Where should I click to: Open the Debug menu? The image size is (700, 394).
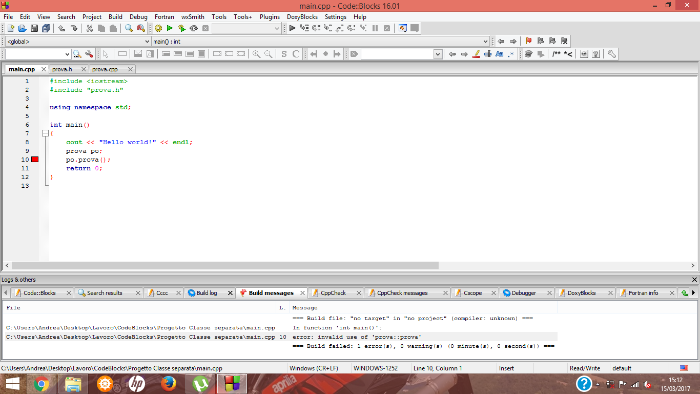(x=138, y=17)
